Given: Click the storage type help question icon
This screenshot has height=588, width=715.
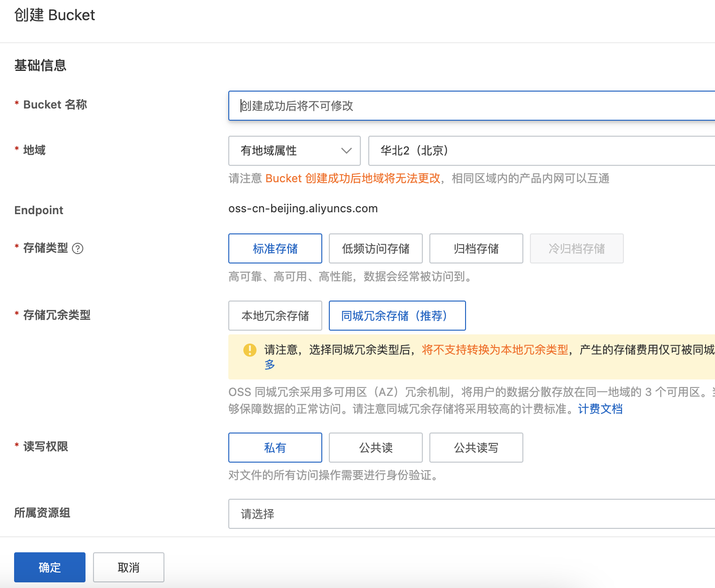Looking at the screenshot, I should 78,248.
